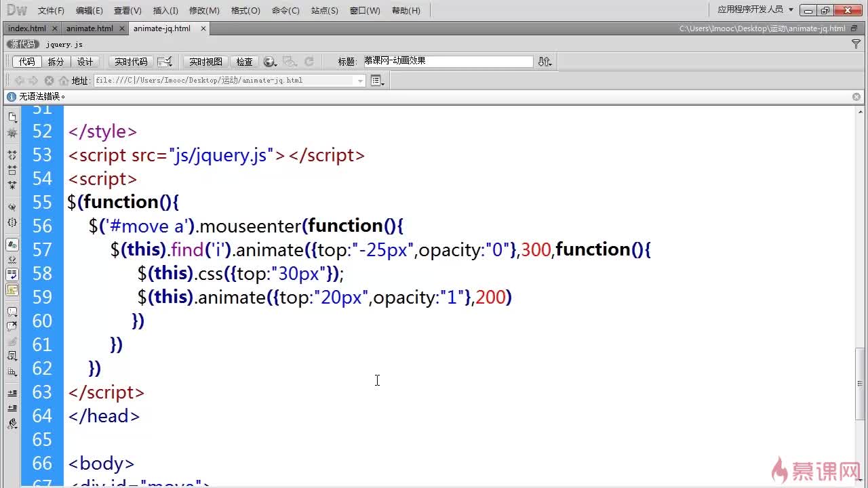Click browser forward arrow icon
The width and height of the screenshot is (868, 488).
(33, 81)
